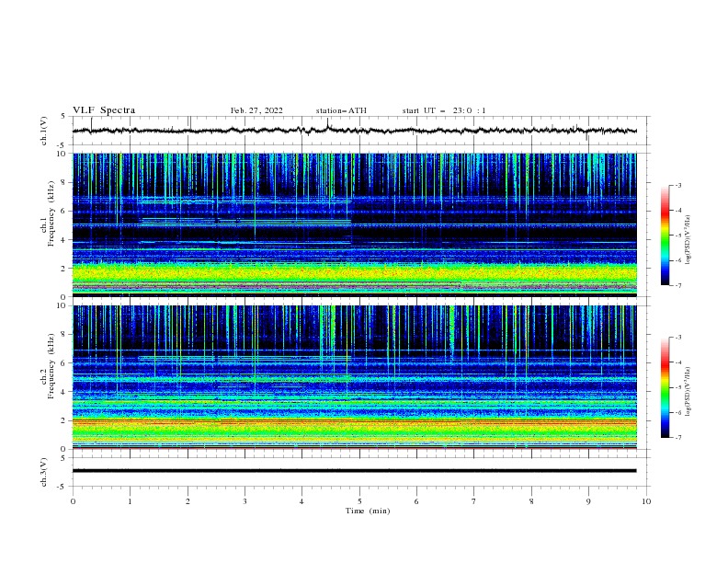The image size is (728, 563).
Task: Click the "2" kHz tick on ch.2 axis
Action: 64,420
